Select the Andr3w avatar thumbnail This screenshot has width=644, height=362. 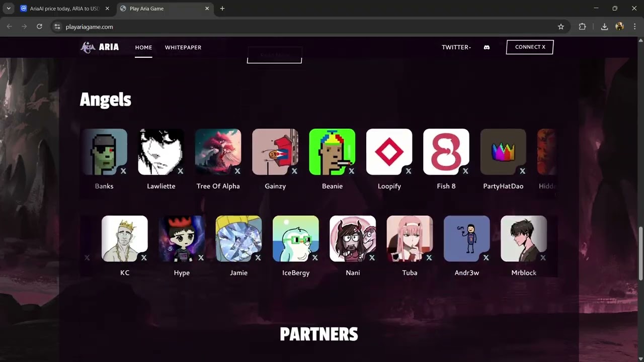pyautogui.click(x=467, y=238)
